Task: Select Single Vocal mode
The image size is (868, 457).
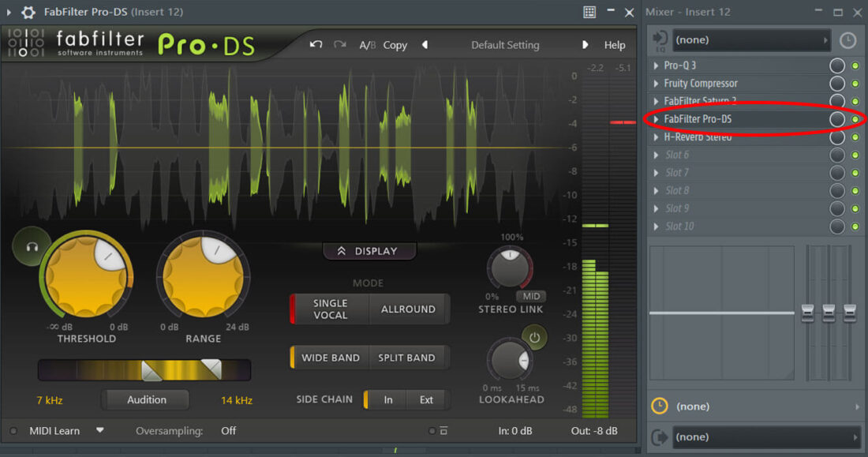Action: tap(330, 309)
